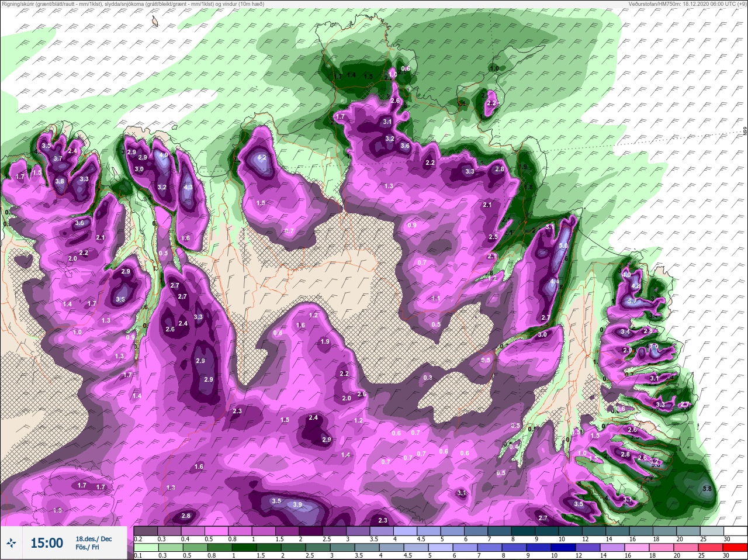Click the 5.0 precipitation value on the map

click(563, 246)
